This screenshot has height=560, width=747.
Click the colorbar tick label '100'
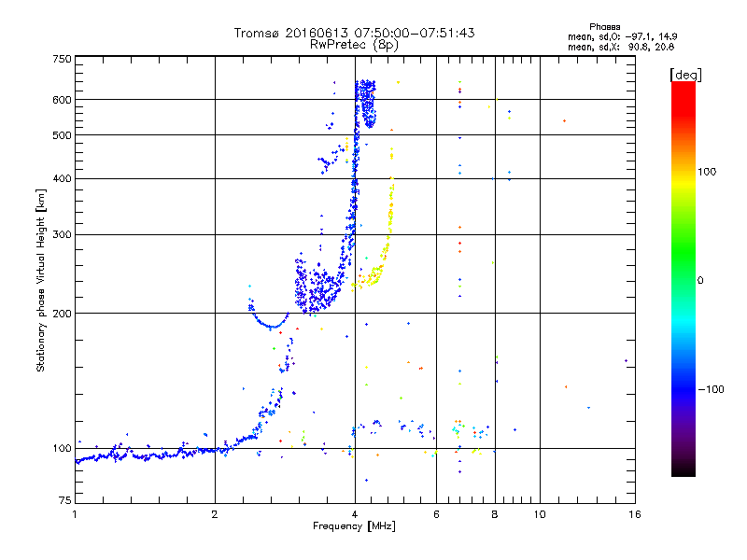point(707,172)
